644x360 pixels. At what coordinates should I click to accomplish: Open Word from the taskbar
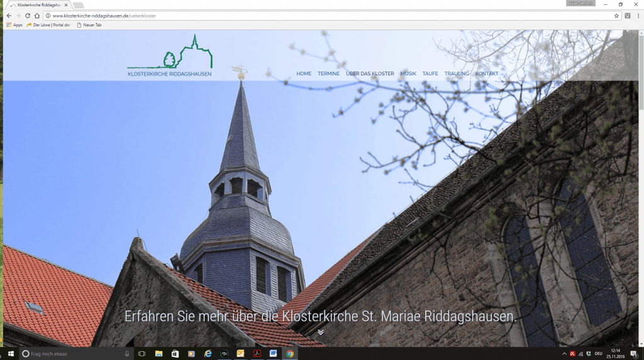[x=274, y=354]
